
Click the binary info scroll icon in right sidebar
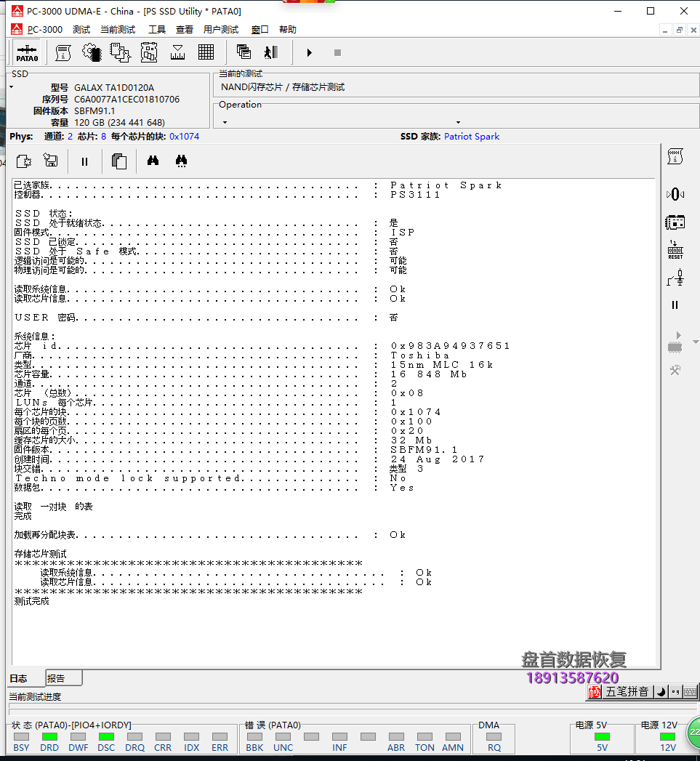(x=675, y=156)
